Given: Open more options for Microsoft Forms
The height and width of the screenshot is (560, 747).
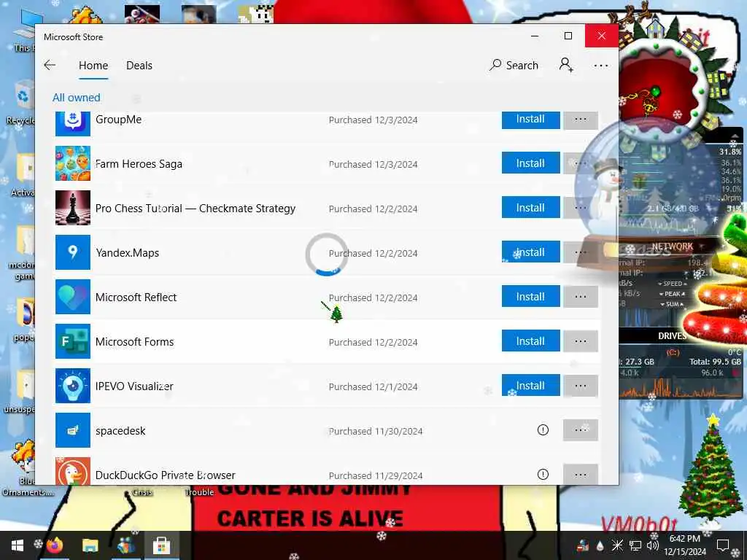Looking at the screenshot, I should pyautogui.click(x=580, y=341).
